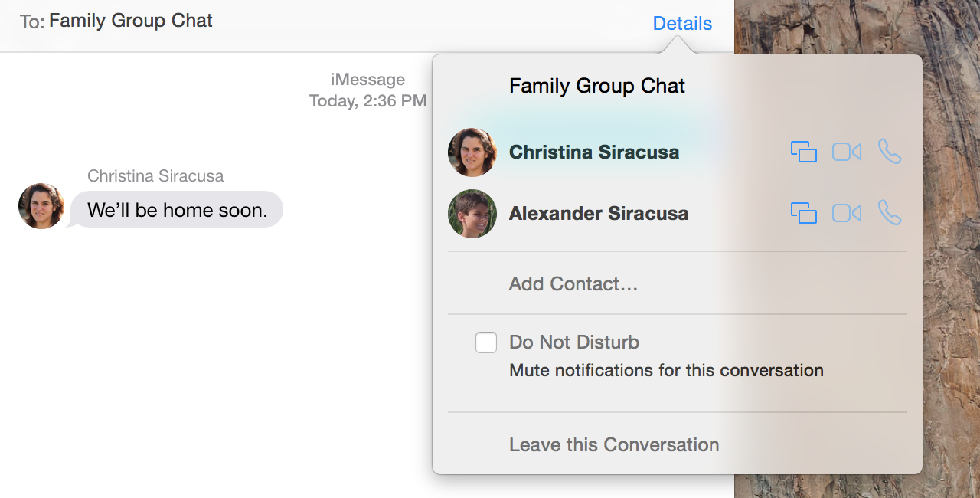
Task: Click the Do Not Disturb label
Action: [574, 342]
